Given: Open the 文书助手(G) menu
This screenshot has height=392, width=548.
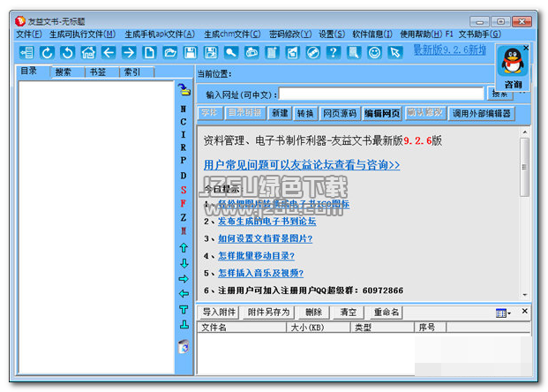Looking at the screenshot, I should 479,34.
